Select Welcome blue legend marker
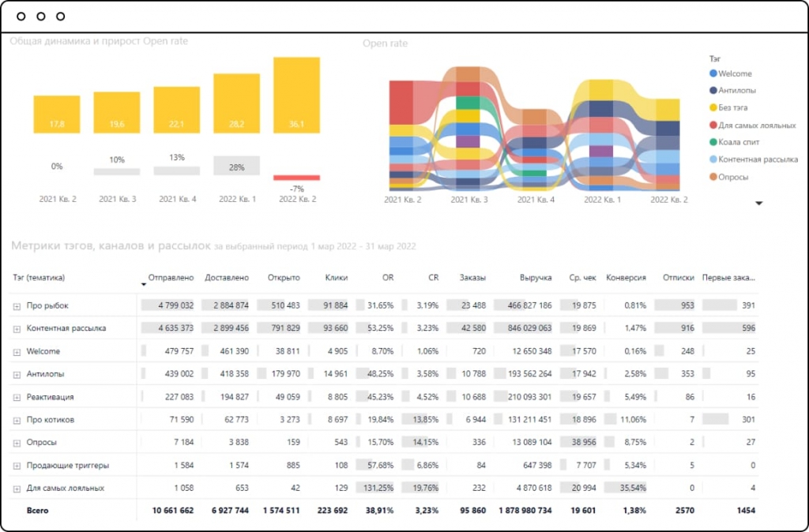809x532 pixels. pos(713,73)
